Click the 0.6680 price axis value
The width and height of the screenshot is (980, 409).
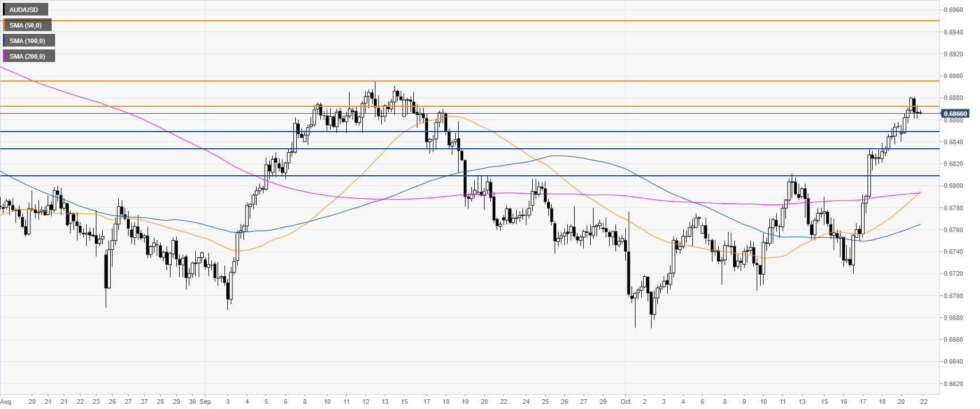[955, 318]
